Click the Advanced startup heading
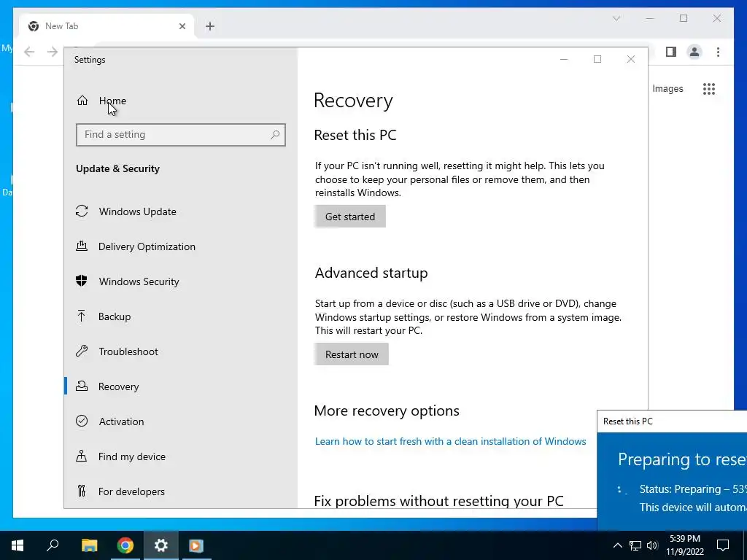 pyautogui.click(x=371, y=273)
